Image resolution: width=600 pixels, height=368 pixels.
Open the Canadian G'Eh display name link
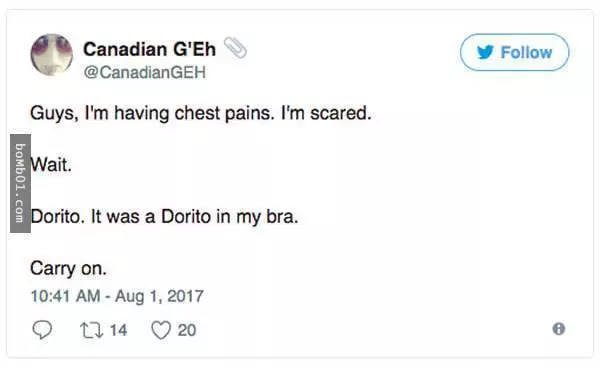tap(150, 49)
